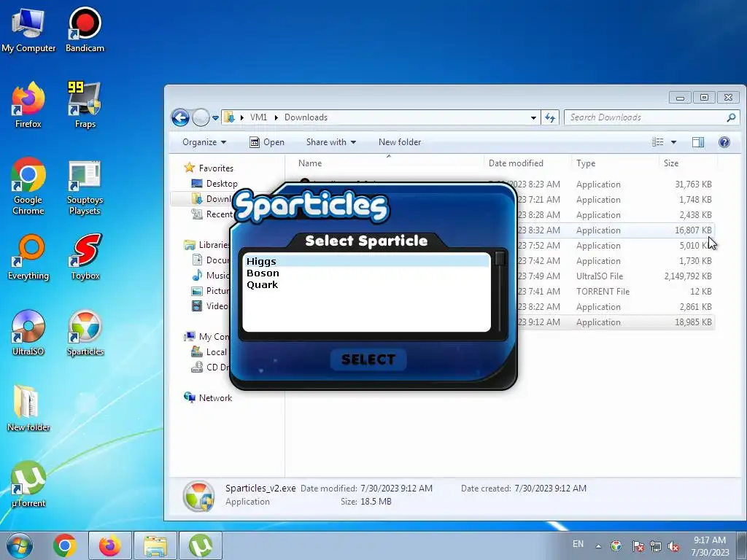The height and width of the screenshot is (560, 747).
Task: Select the TORRENT File row
Action: coord(614,292)
